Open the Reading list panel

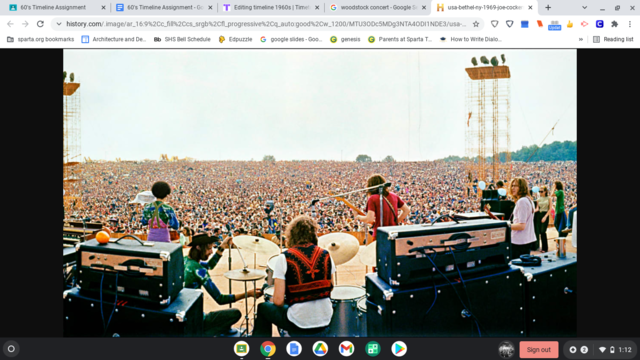pyautogui.click(x=613, y=39)
